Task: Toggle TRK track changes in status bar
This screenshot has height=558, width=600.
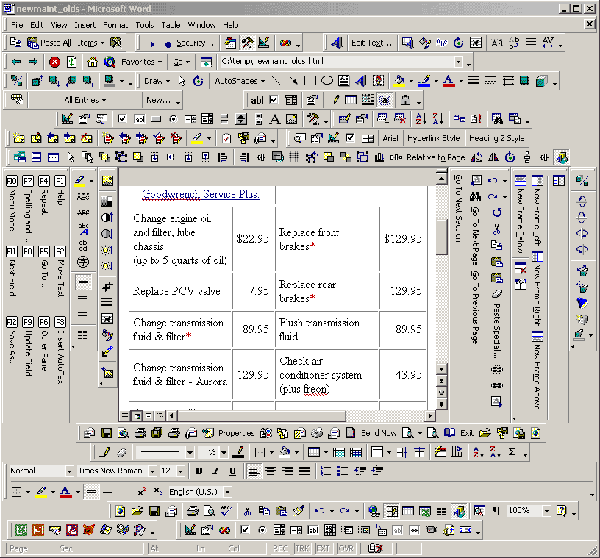Action: [302, 548]
